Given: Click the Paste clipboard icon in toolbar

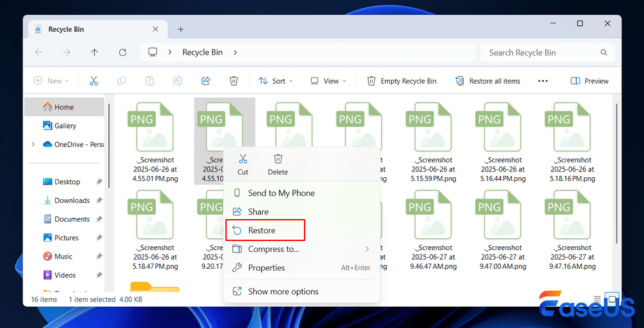Looking at the screenshot, I should 149,81.
